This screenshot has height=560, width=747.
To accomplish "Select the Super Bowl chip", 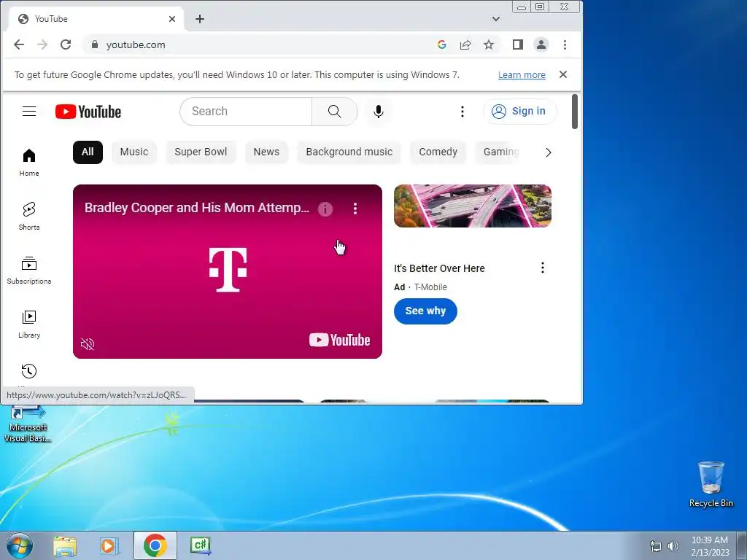I will pyautogui.click(x=201, y=152).
